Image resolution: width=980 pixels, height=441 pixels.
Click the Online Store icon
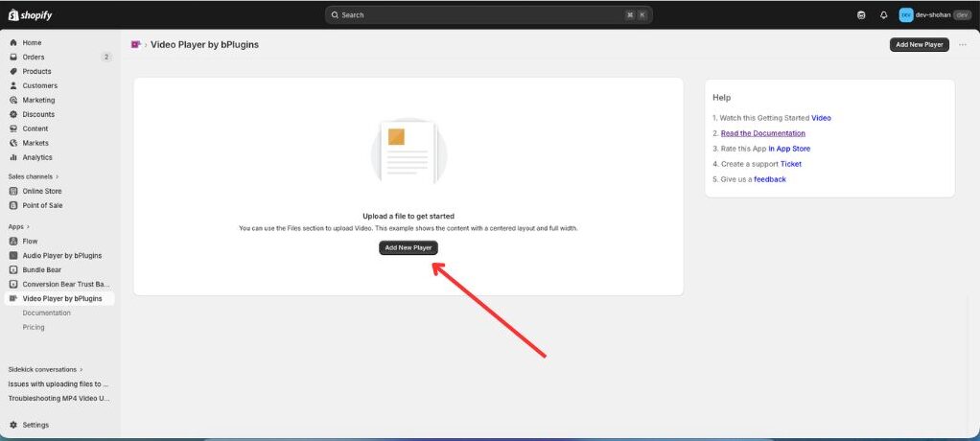13,191
